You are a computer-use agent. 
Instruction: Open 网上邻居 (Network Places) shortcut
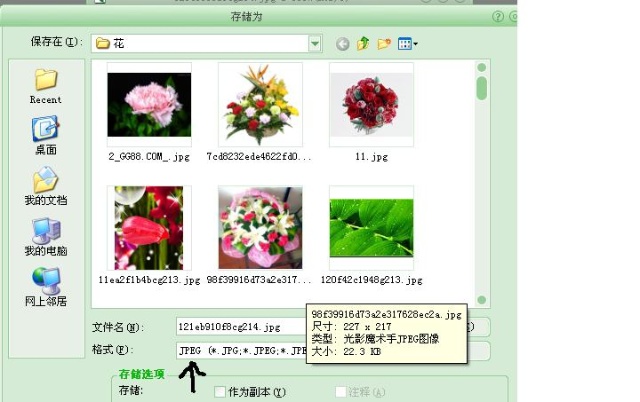[45, 283]
